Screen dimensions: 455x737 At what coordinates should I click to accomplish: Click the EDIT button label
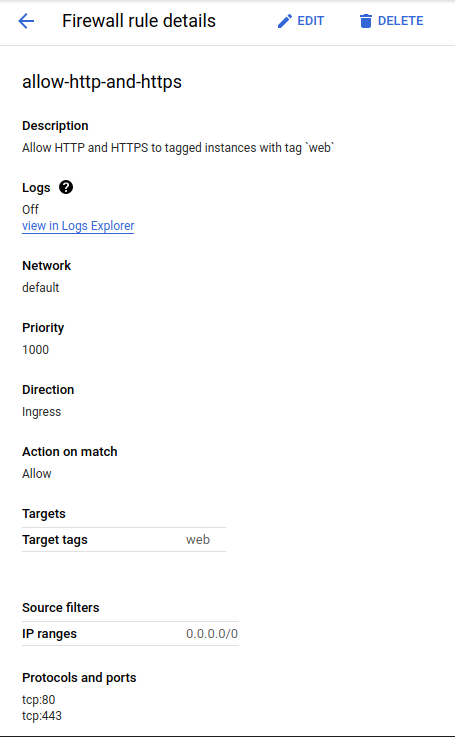(311, 21)
